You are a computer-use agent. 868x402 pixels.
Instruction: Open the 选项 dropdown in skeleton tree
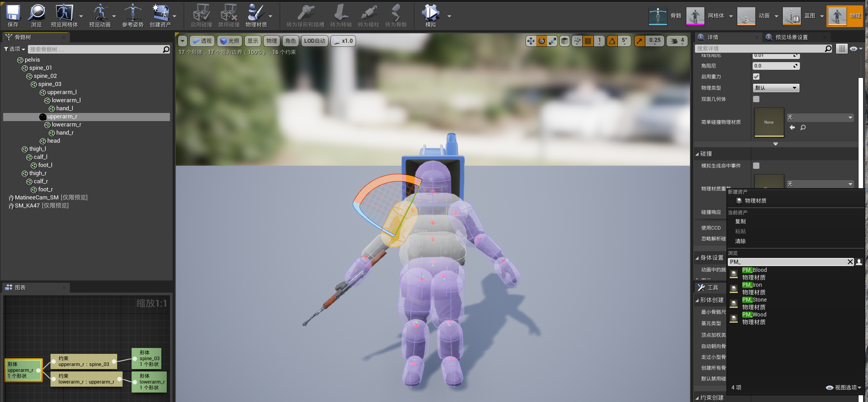coord(14,49)
